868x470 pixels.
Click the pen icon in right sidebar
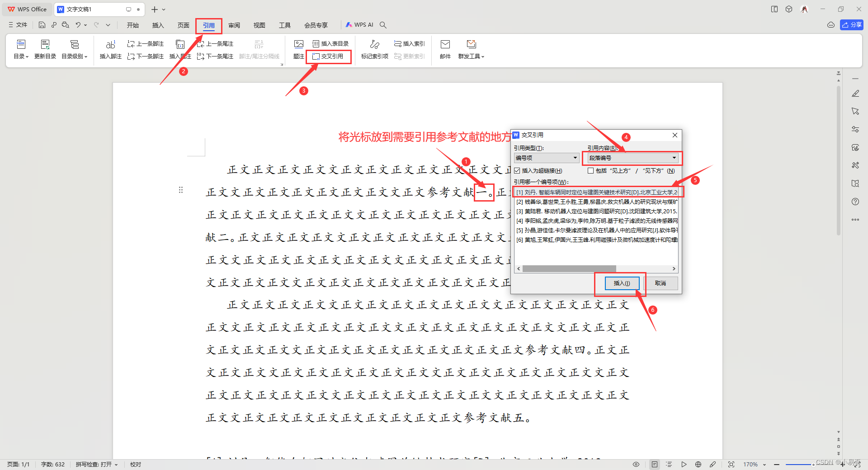(x=855, y=94)
